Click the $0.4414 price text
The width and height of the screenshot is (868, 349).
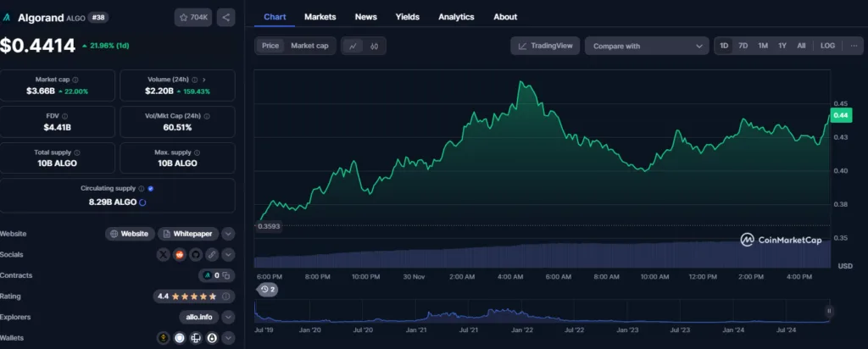pos(37,46)
